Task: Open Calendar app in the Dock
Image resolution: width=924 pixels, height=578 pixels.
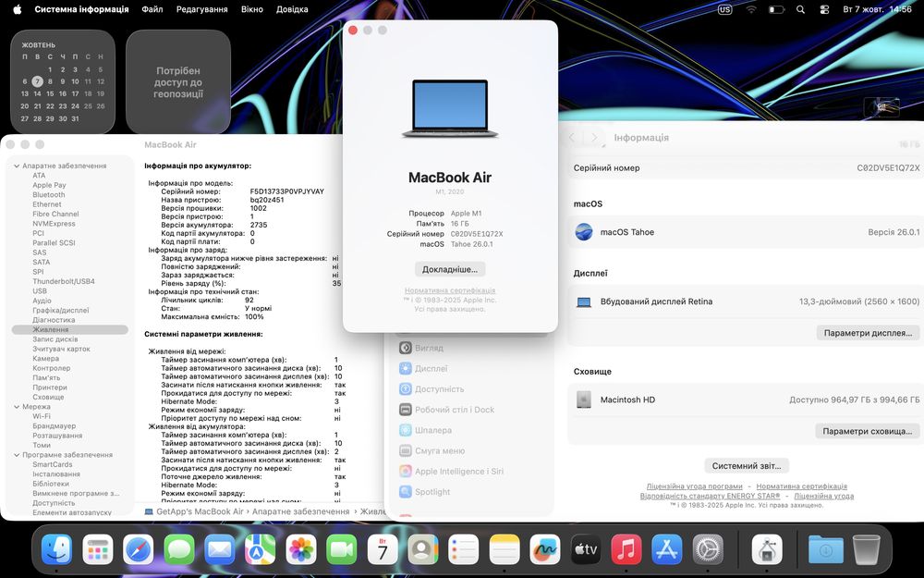Action: pos(383,550)
